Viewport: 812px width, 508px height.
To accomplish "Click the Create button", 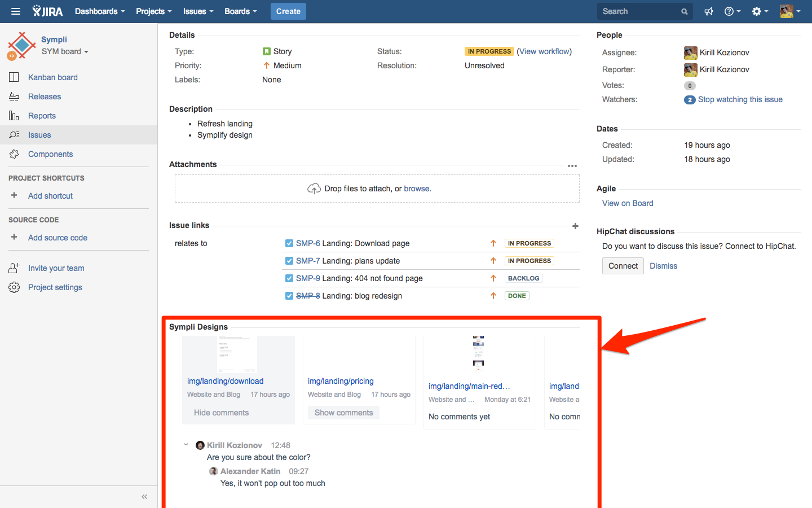I will point(288,11).
